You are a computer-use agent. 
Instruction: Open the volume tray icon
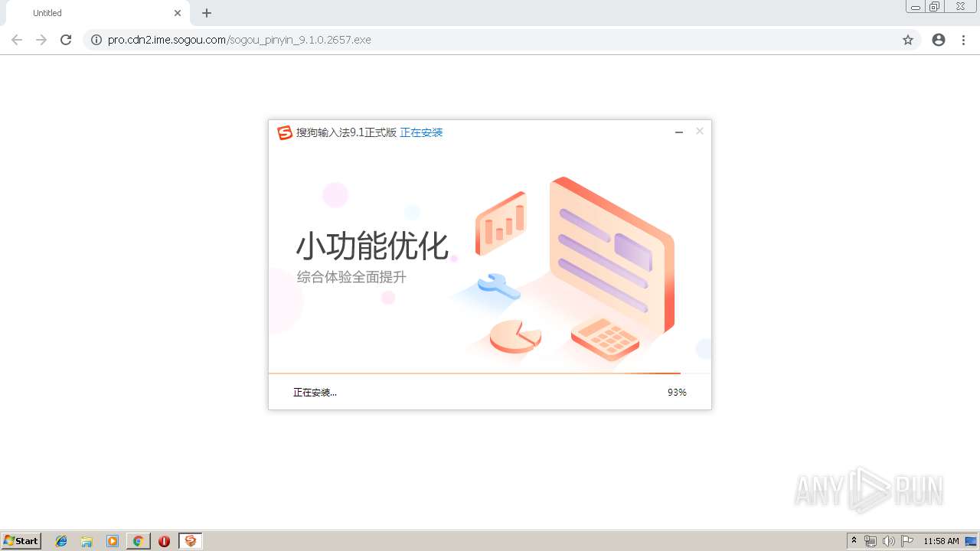click(x=888, y=541)
